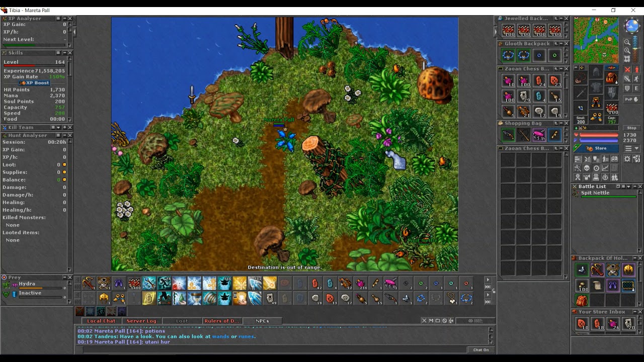Image resolution: width=644 pixels, height=362 pixels.
Task: Open the skull icon in sidebar buttons
Action: [x=587, y=168]
